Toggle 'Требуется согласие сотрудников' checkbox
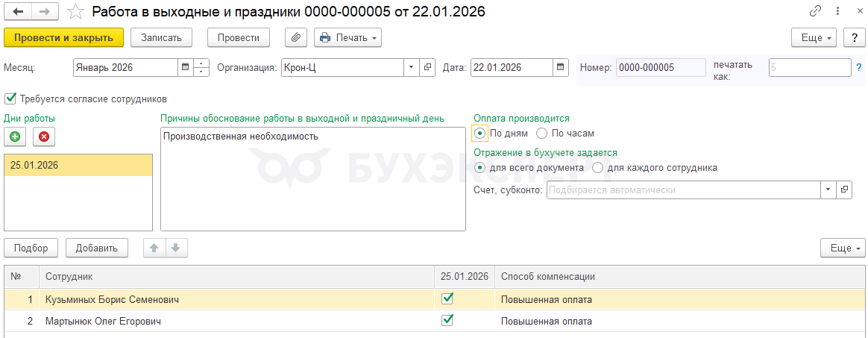This screenshot has width=868, height=338. pos(10,98)
